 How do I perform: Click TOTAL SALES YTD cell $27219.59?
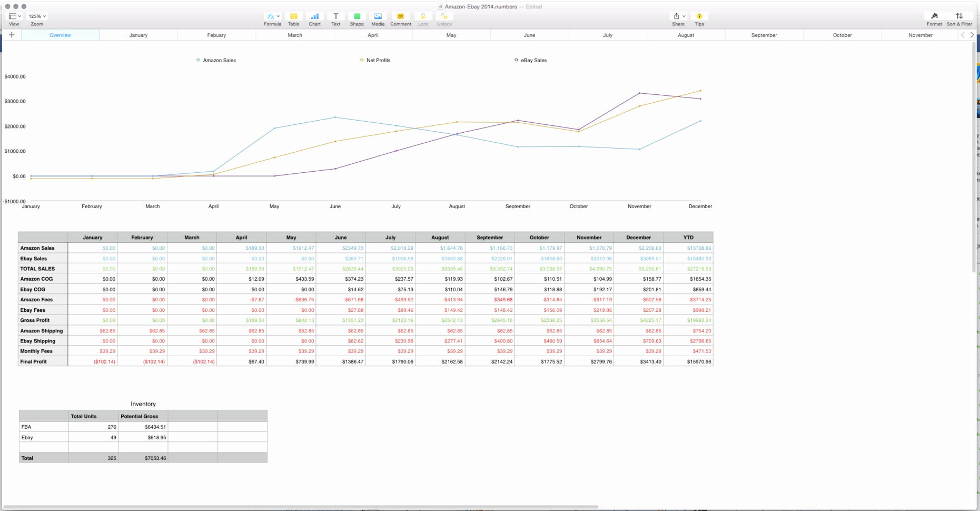click(688, 269)
